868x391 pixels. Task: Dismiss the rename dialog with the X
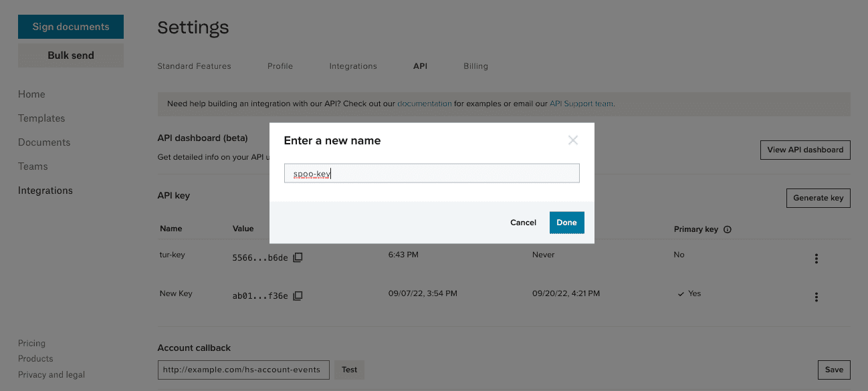tap(572, 140)
